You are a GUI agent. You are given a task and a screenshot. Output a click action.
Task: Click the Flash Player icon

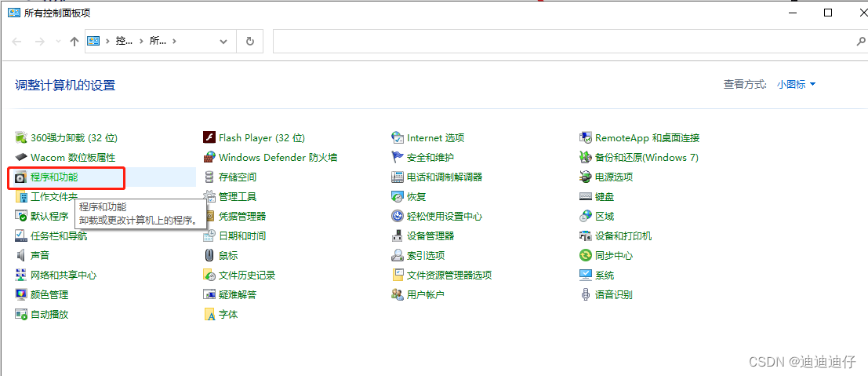click(x=209, y=137)
